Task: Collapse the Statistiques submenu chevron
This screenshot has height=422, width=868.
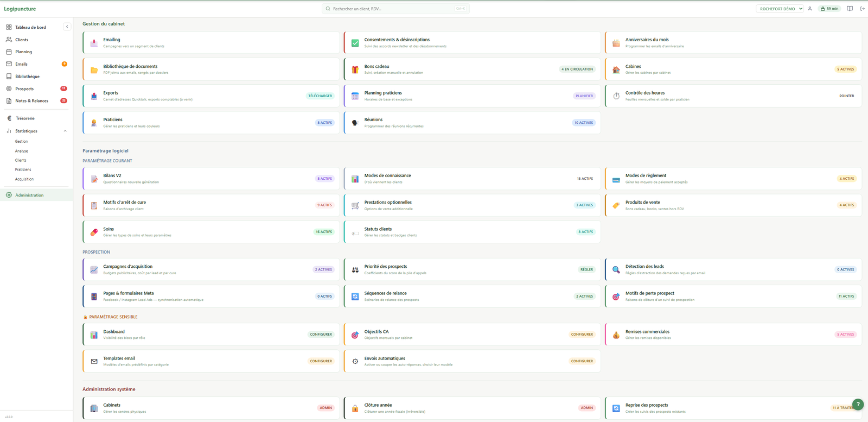Action: coord(65,131)
